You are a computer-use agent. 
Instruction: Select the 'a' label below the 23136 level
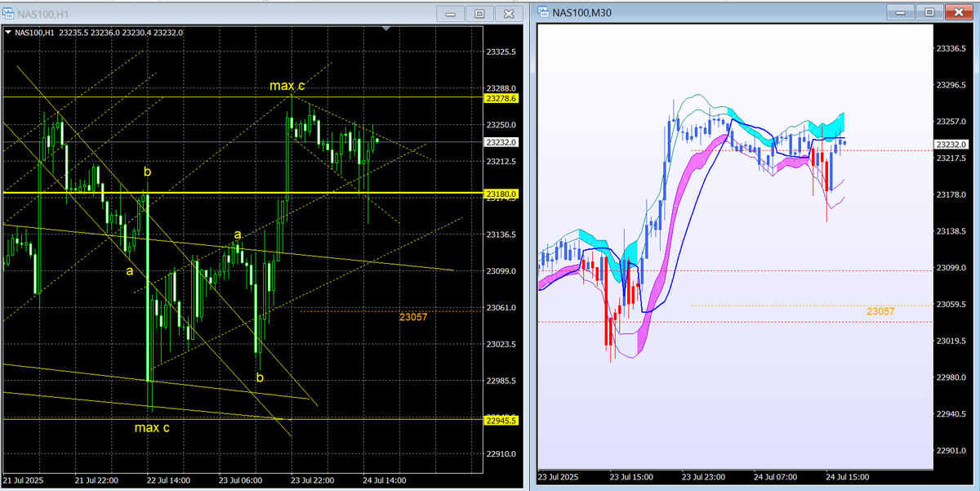(x=129, y=270)
